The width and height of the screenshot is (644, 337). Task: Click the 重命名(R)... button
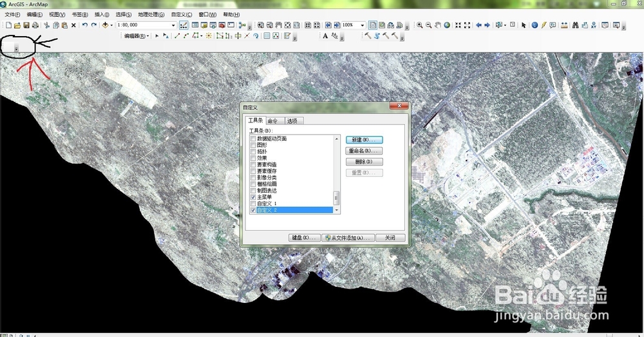point(365,151)
